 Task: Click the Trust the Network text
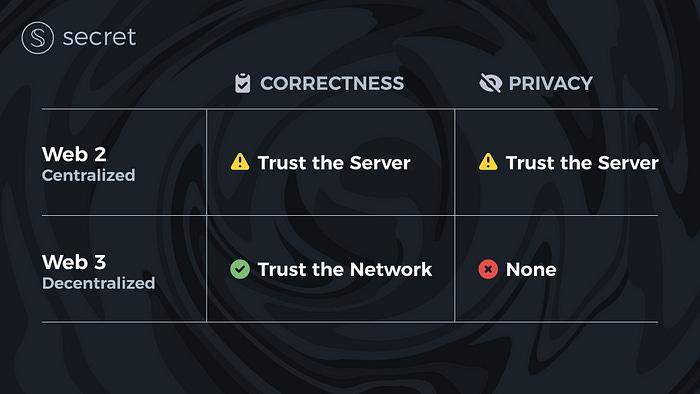pos(345,270)
